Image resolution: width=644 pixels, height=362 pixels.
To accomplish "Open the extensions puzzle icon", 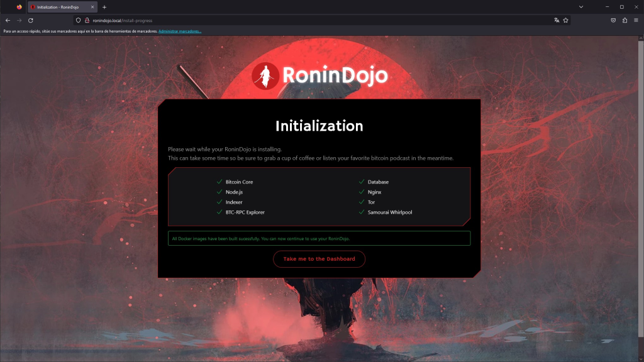I will (x=625, y=20).
